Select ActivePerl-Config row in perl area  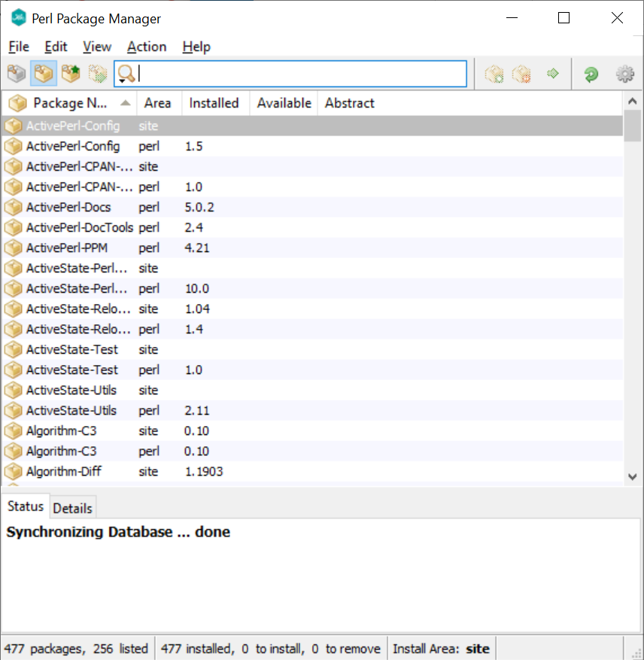(x=312, y=146)
